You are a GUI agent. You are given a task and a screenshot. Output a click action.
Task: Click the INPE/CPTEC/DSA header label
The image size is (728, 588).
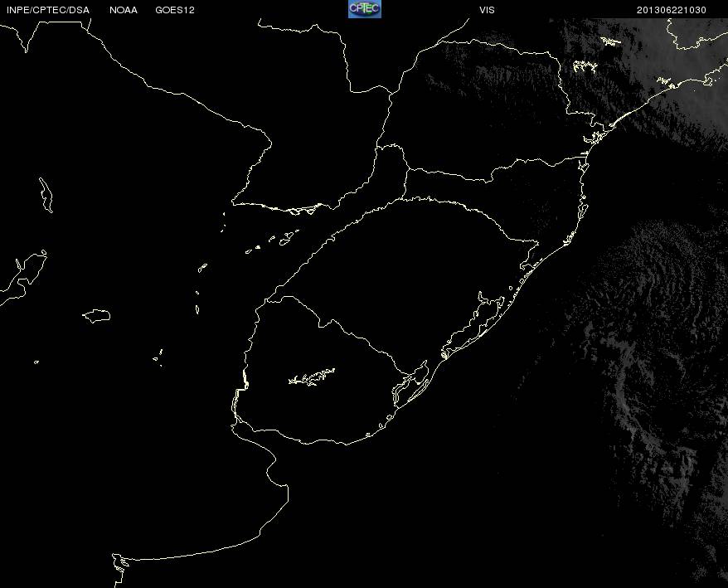point(47,10)
